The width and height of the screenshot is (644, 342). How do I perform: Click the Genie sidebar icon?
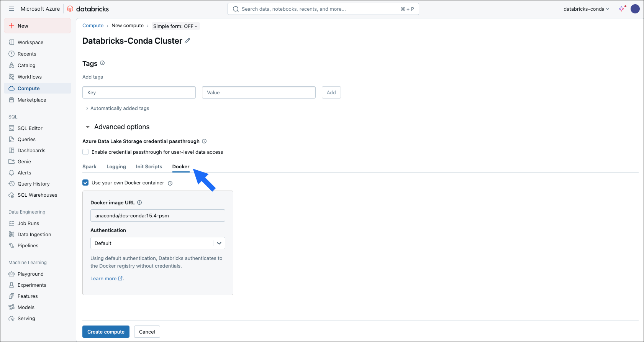[11, 161]
